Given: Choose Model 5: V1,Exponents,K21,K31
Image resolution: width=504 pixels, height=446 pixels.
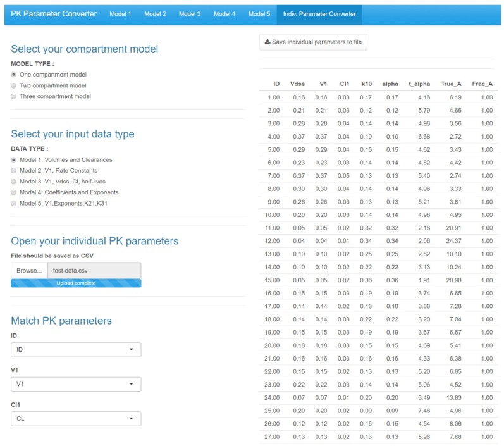Looking at the screenshot, I should 14,203.
